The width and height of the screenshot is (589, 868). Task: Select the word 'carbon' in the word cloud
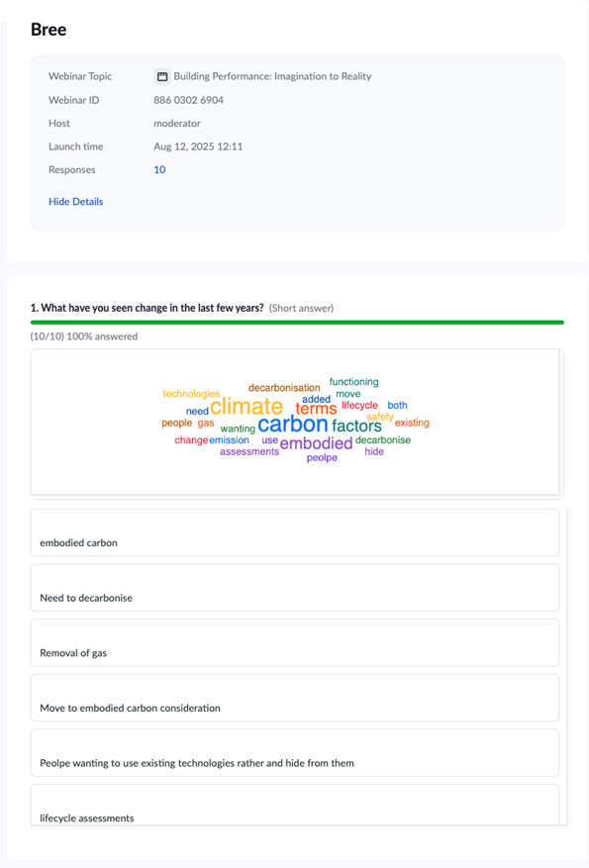[293, 425]
